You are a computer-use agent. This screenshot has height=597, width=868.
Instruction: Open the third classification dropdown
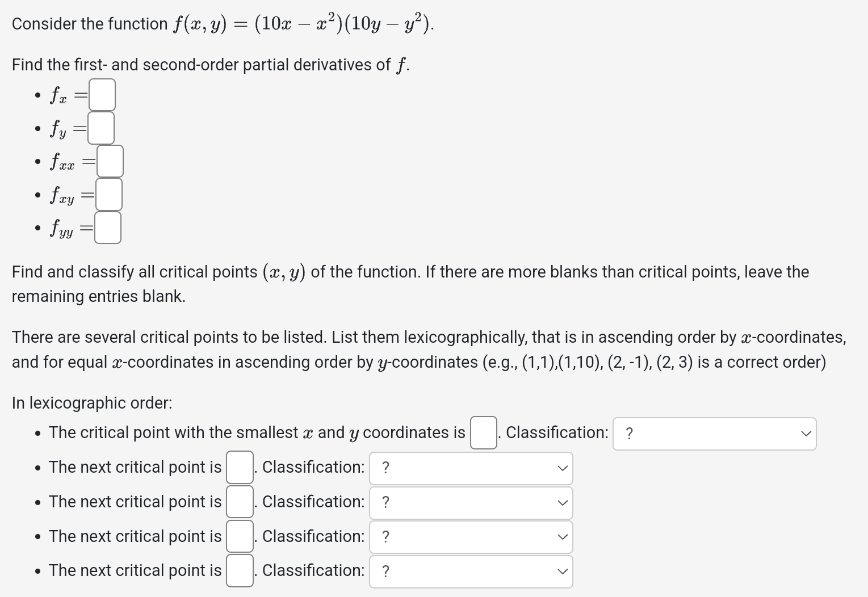[x=470, y=502]
